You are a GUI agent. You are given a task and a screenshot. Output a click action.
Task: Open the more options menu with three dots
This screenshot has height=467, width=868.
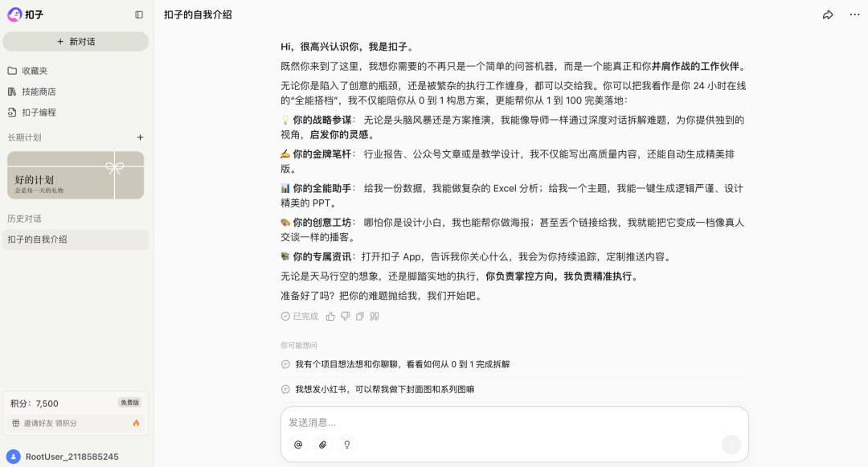point(854,14)
